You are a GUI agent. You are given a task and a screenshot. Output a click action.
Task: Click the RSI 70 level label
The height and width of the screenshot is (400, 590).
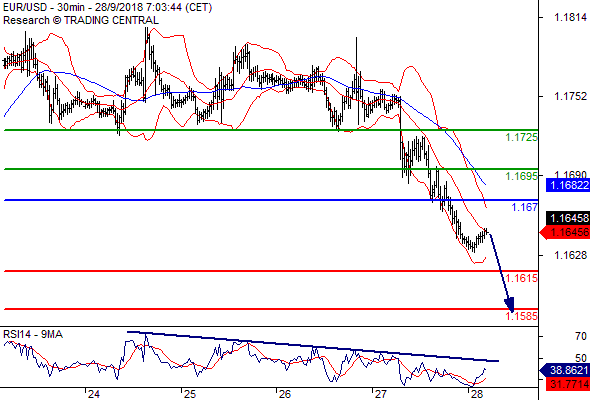click(581, 336)
